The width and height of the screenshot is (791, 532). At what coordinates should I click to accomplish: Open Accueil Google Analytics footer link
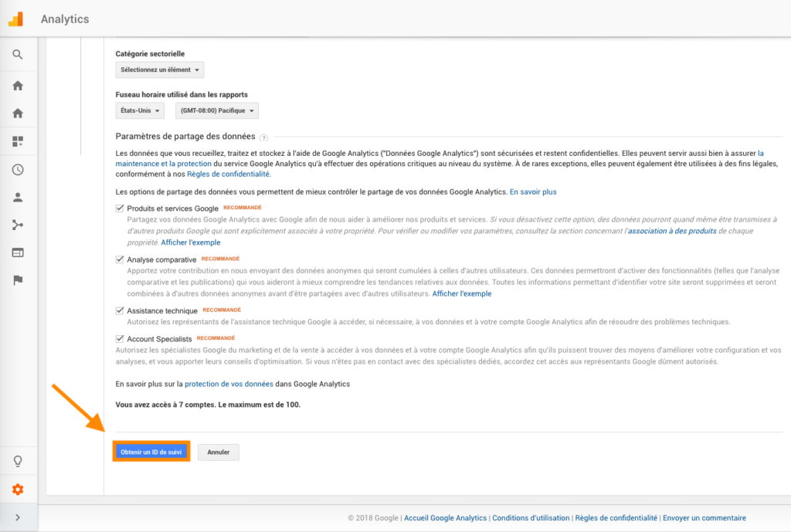[x=446, y=518]
